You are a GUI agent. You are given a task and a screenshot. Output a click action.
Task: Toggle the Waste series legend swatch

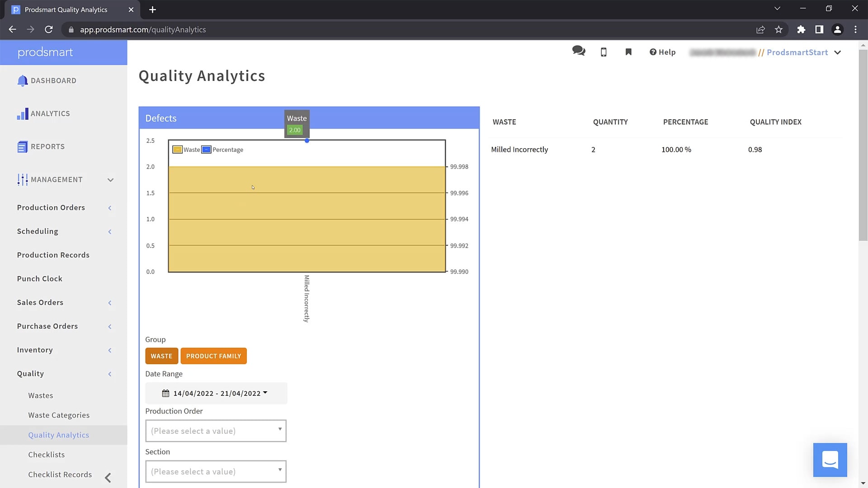pos(178,150)
